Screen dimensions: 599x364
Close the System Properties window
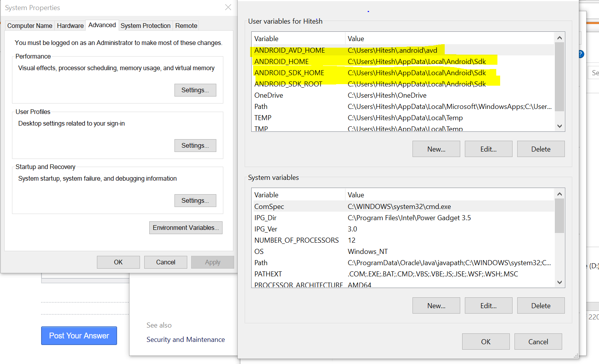click(x=228, y=7)
